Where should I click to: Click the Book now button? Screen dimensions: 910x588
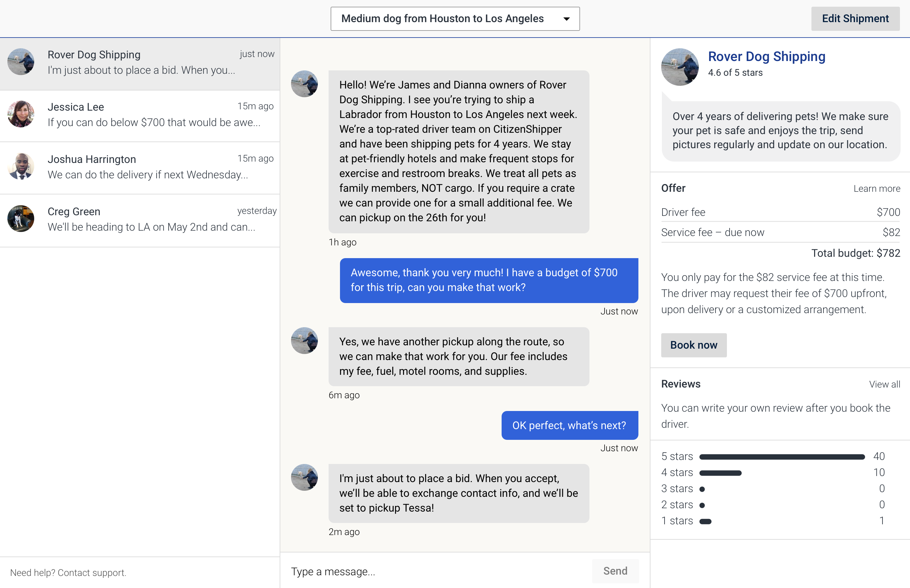693,345
